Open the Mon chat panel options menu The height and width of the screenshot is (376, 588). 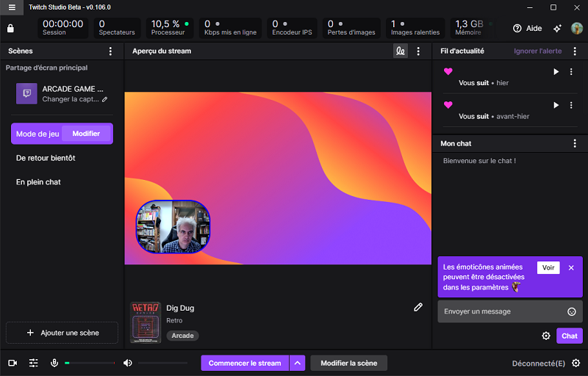point(575,144)
